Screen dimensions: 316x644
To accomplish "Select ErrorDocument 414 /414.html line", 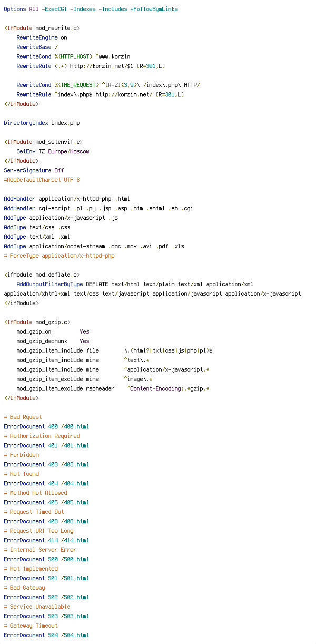I will [x=46, y=540].
